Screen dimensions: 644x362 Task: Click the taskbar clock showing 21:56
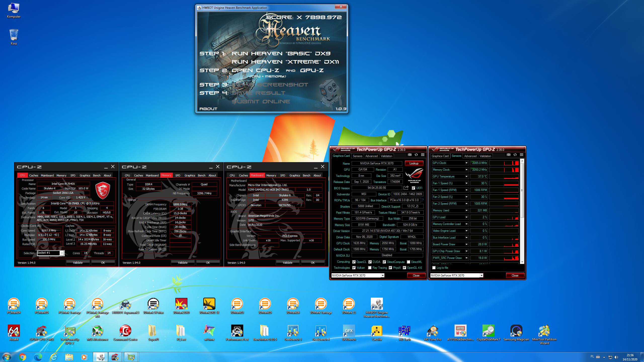tap(630, 355)
